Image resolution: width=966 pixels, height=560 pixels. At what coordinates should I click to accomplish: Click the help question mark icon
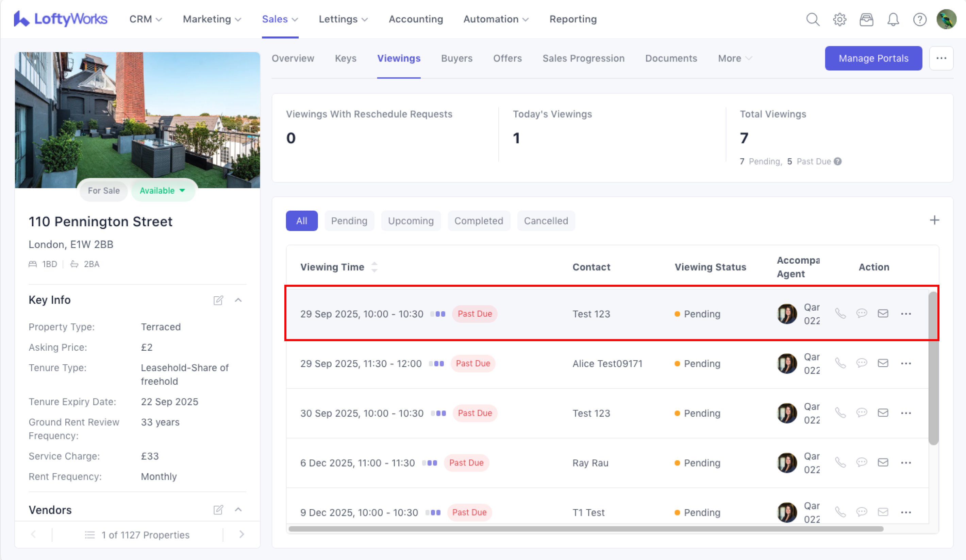click(920, 19)
